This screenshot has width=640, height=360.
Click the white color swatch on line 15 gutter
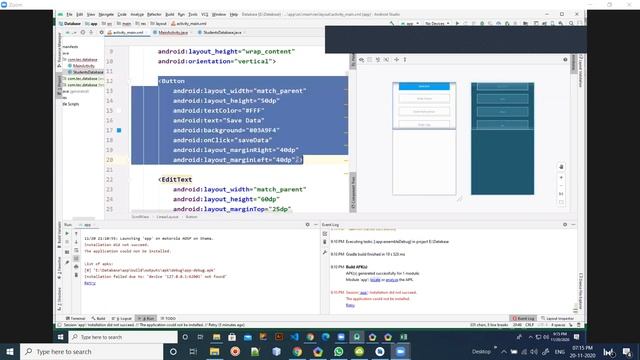coord(119,111)
